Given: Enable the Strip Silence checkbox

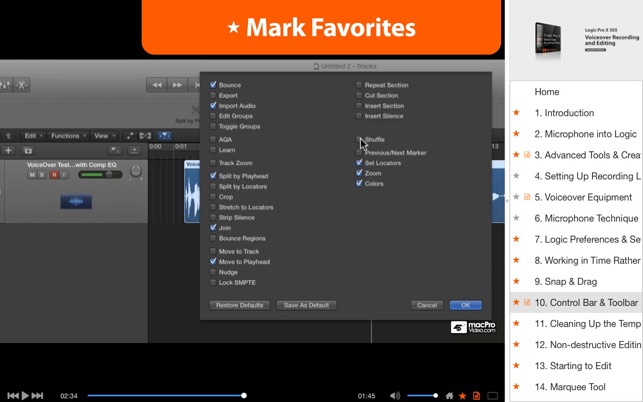Looking at the screenshot, I should coord(213,217).
